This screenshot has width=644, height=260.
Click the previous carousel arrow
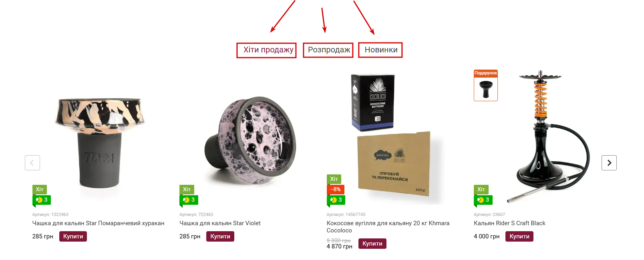pos(32,163)
